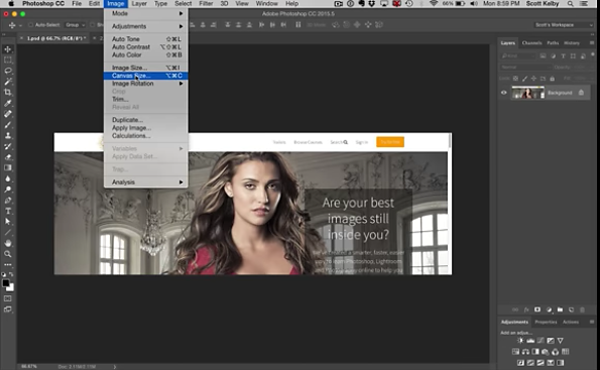Select the Pen tool
The width and height of the screenshot is (600, 370).
[x=8, y=200]
